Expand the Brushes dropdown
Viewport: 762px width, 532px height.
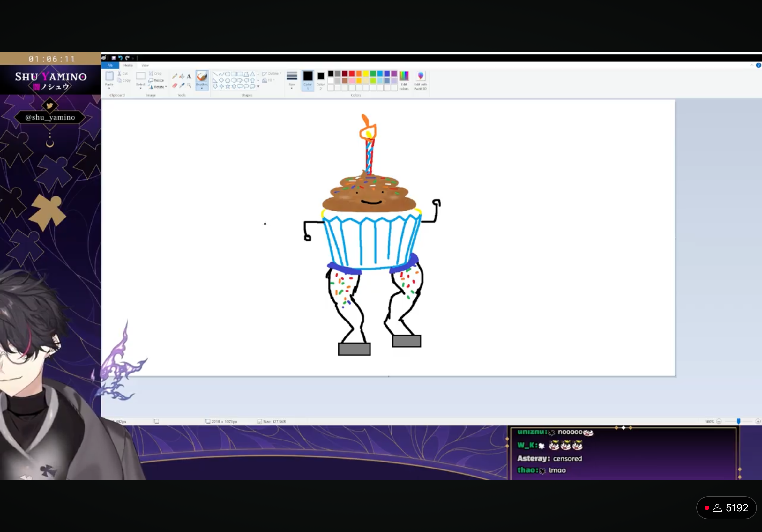(202, 88)
